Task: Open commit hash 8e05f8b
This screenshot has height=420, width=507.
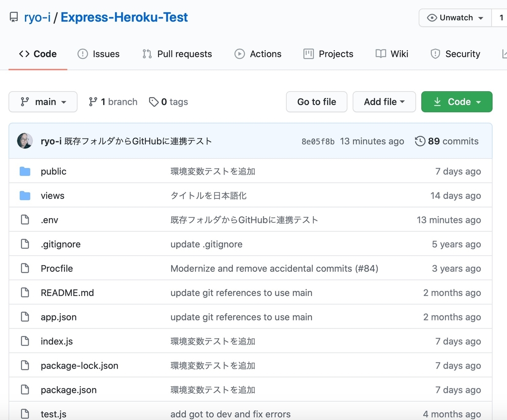Action: pyautogui.click(x=318, y=141)
